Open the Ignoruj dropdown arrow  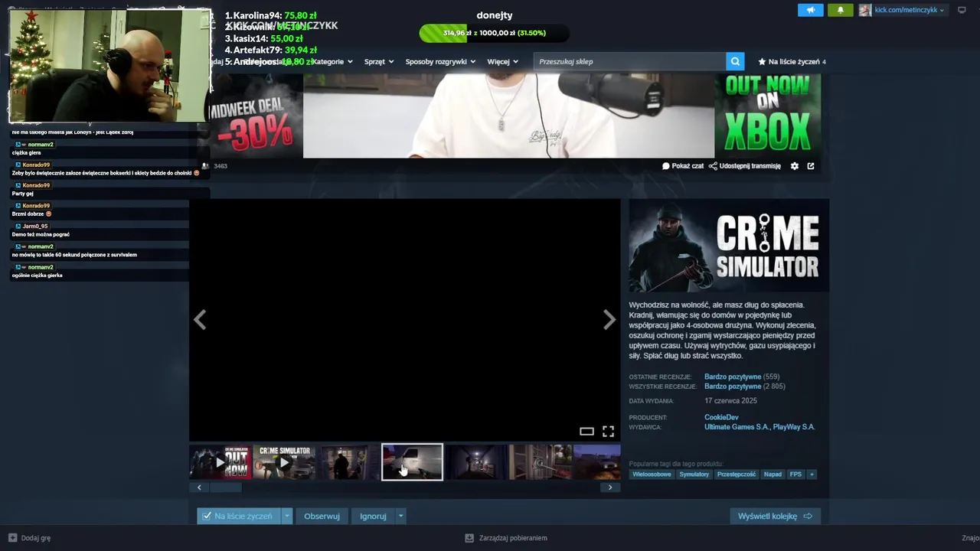(400, 517)
